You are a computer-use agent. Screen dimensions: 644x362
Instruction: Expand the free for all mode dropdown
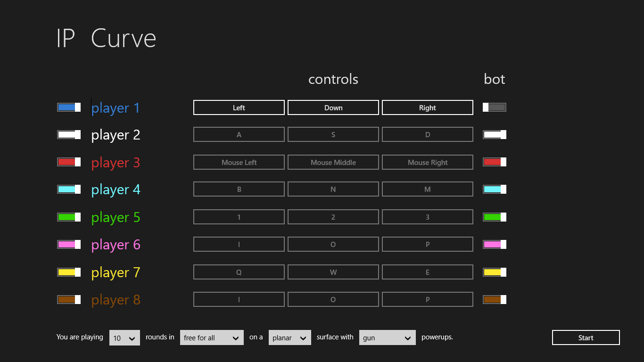[x=212, y=338]
